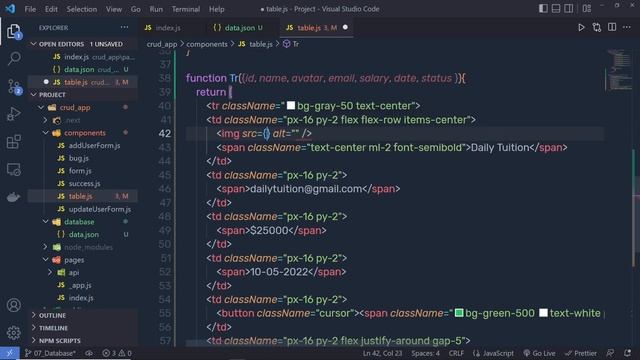The width and height of the screenshot is (640, 360).
Task: Click the remote window status icon
Action: pos(10,353)
